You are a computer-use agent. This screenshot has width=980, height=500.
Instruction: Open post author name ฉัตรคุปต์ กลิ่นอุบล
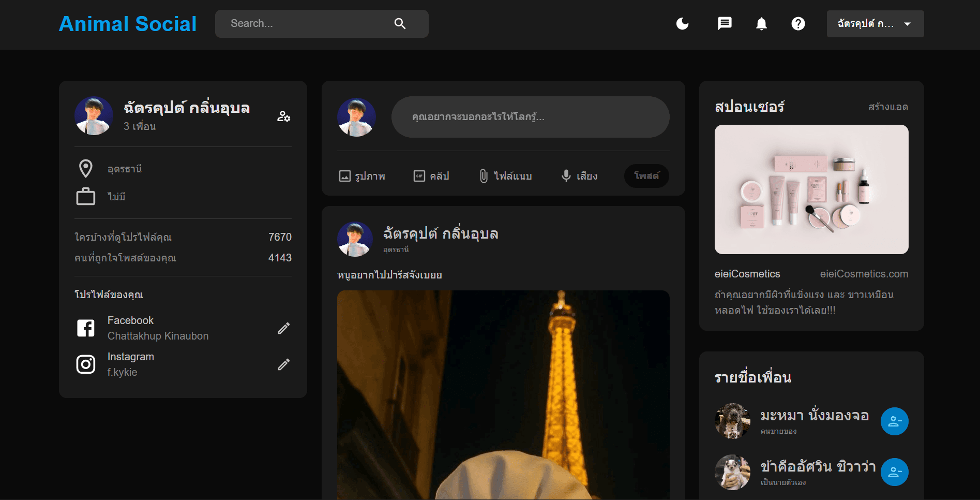[x=441, y=234]
